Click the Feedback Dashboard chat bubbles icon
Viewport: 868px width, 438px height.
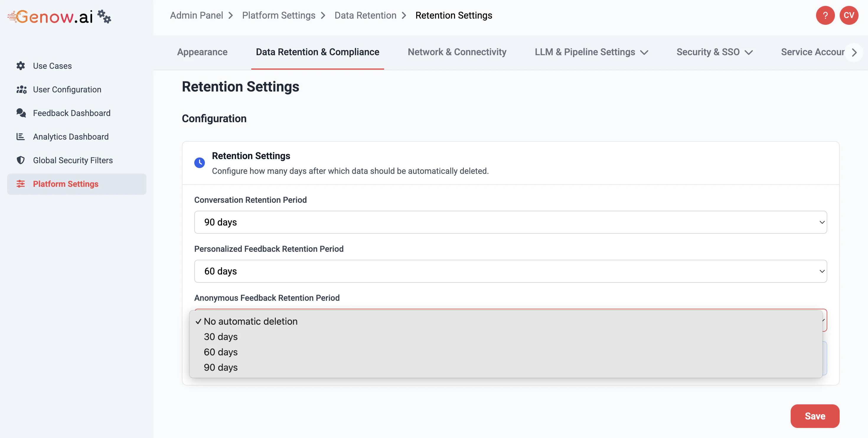pyautogui.click(x=21, y=113)
